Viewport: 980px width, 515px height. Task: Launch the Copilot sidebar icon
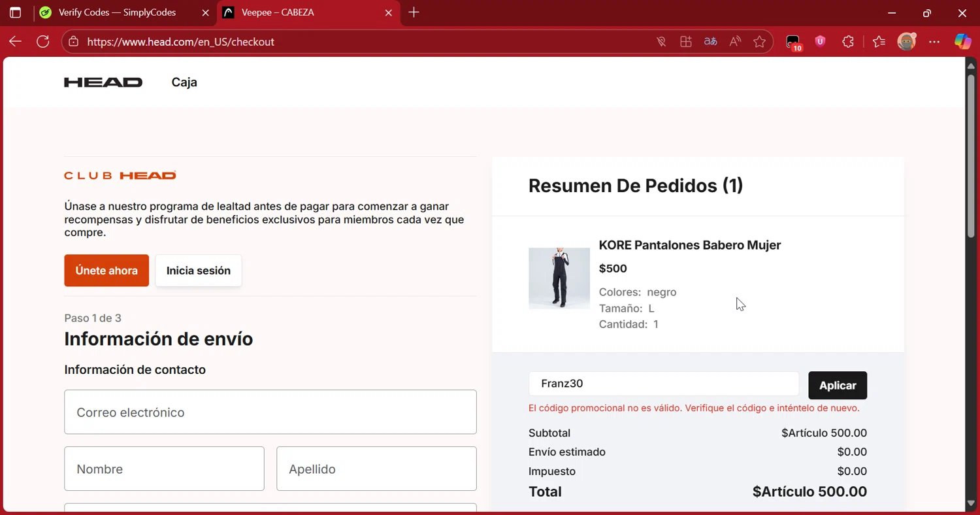click(x=962, y=42)
